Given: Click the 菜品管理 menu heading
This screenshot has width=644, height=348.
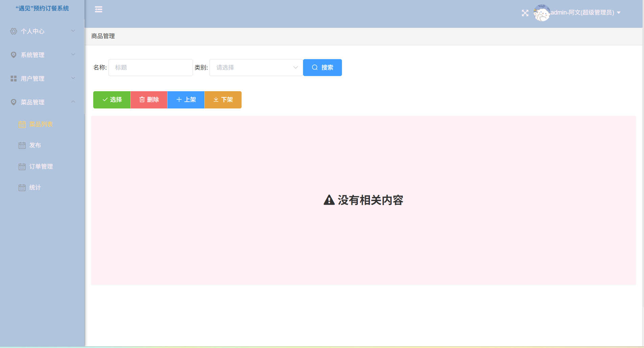Looking at the screenshot, I should coord(42,102).
